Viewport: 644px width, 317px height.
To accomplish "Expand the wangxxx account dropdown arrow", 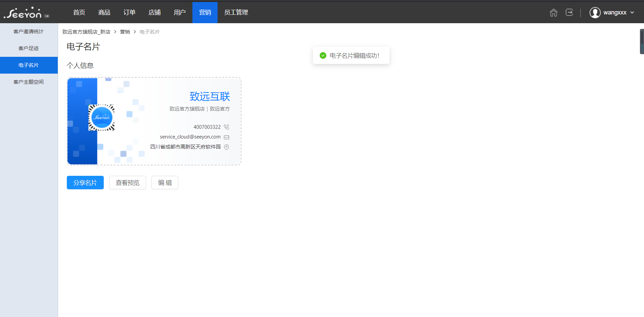I will pos(632,12).
